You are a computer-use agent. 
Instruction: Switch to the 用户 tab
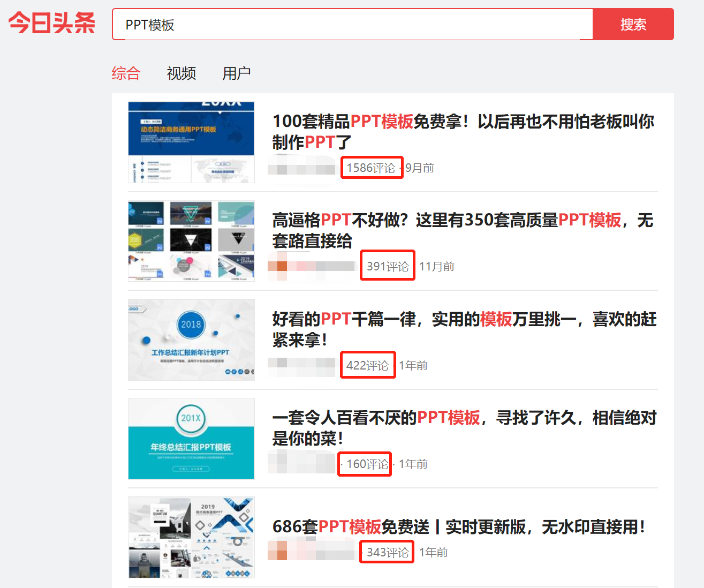tap(237, 73)
